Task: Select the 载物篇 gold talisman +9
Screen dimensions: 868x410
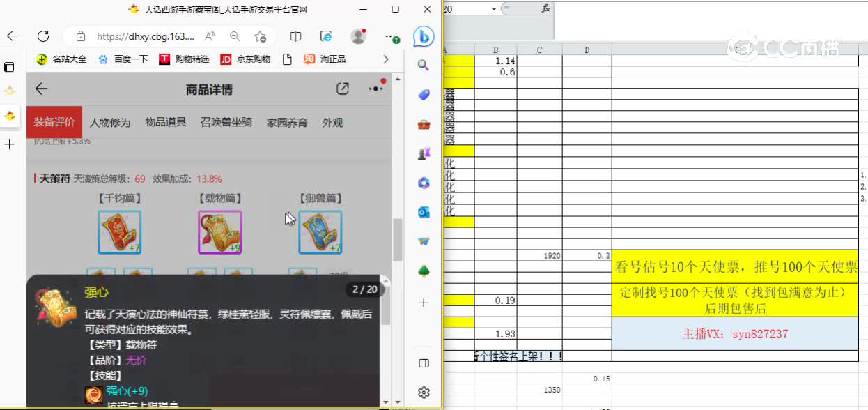Action: point(219,232)
